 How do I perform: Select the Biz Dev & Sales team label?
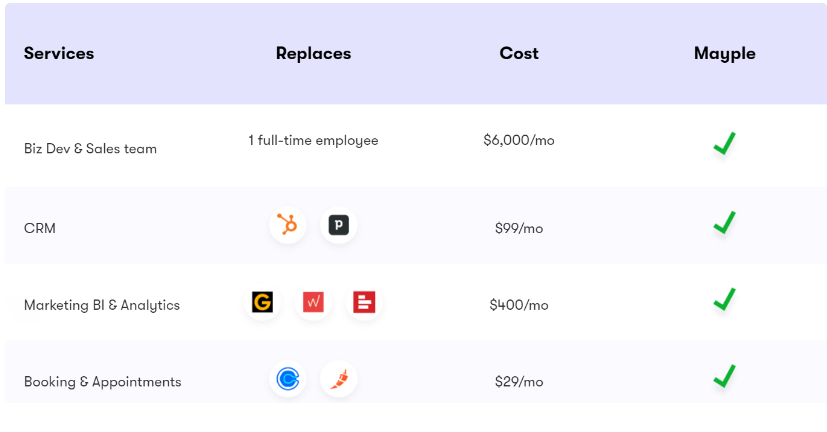(90, 149)
